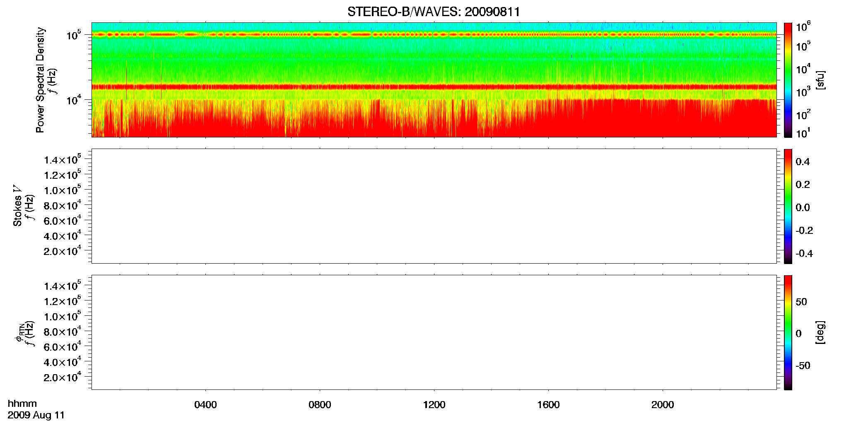Viewport: 868px width, 447px height.
Task: Select the 1600 time axis label
Action: (548, 405)
